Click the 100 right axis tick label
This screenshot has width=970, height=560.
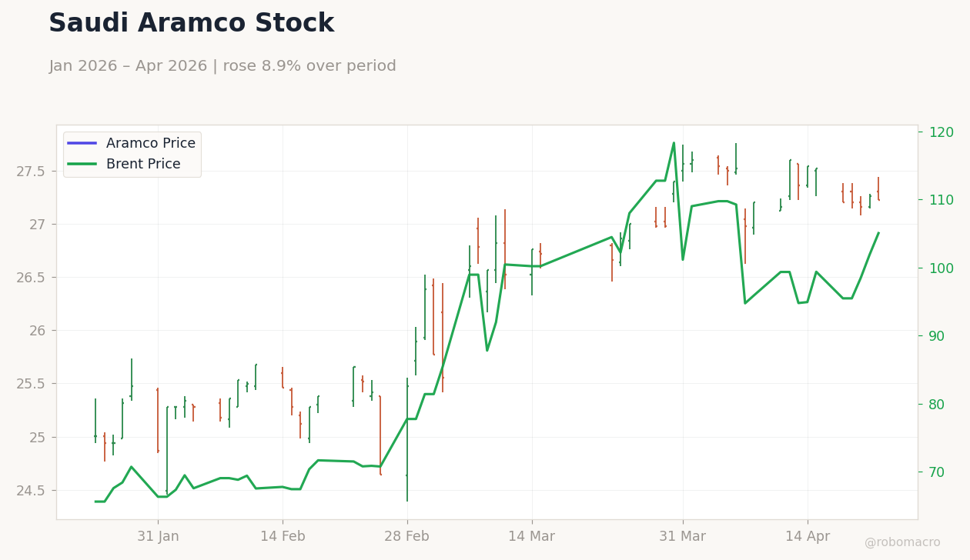point(942,268)
